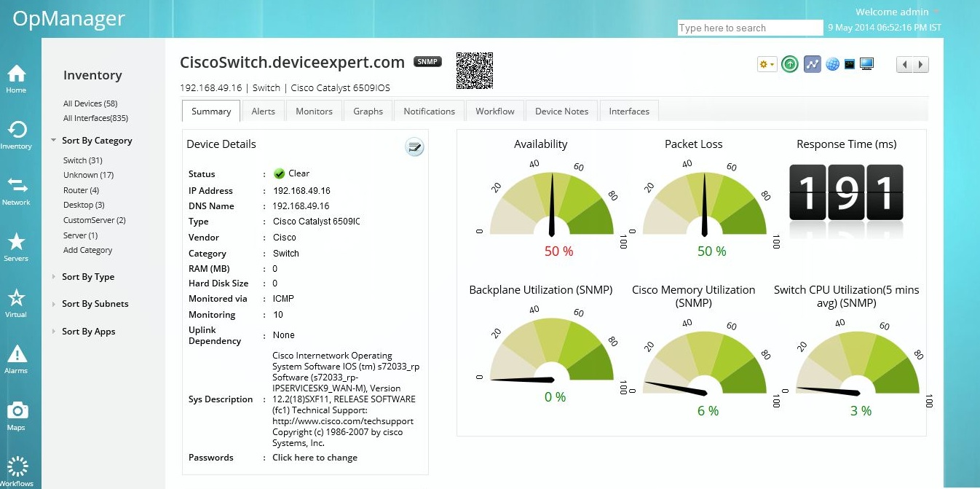Click the SNMP badge next to device name

coord(427,62)
